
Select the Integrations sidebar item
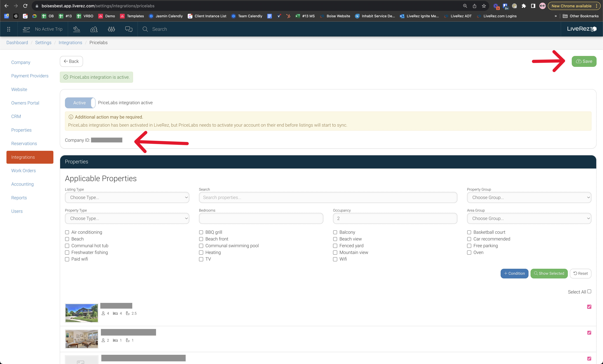point(30,157)
